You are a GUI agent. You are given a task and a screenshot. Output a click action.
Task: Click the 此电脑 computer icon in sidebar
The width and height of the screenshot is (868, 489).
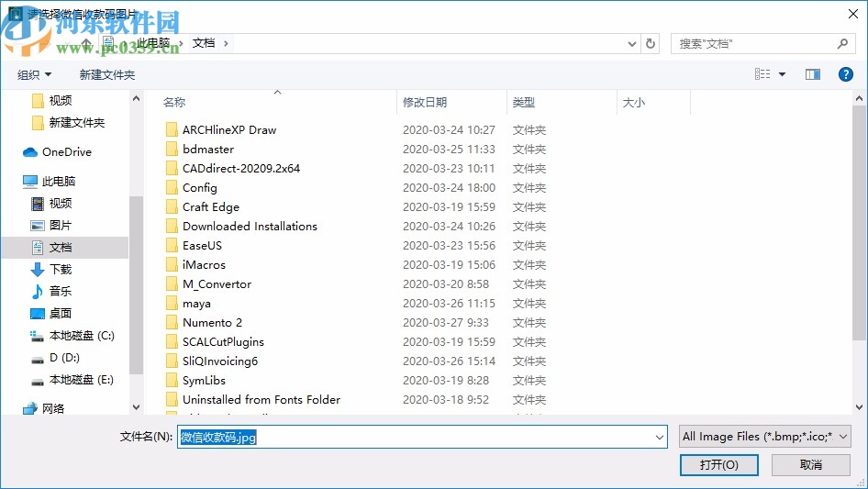point(30,181)
